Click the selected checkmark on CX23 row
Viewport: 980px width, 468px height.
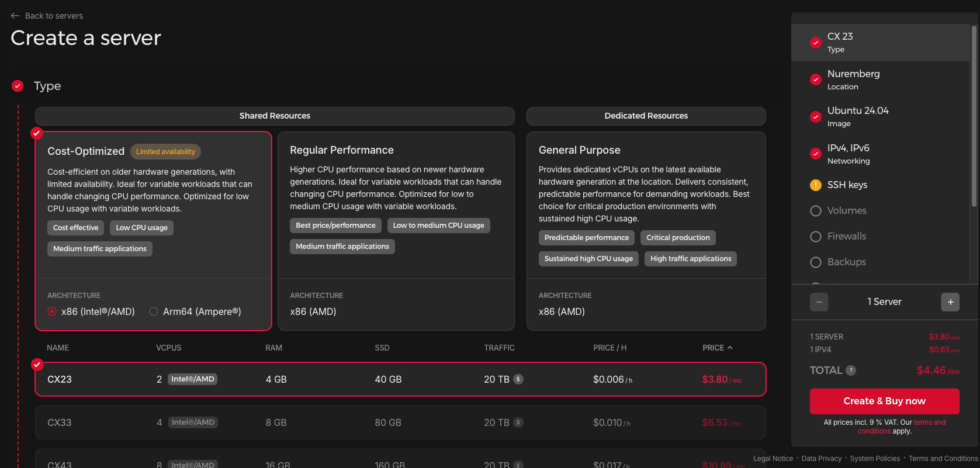[37, 365]
